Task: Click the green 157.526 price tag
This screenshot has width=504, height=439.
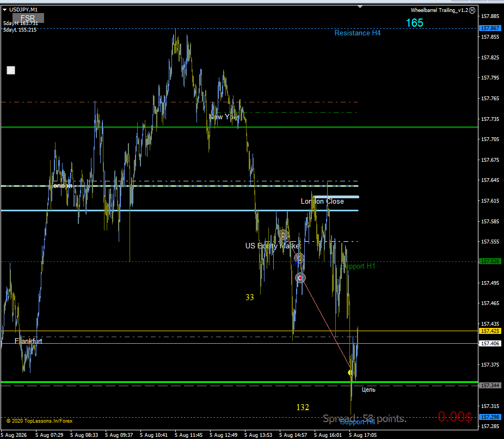Action: coord(490,261)
